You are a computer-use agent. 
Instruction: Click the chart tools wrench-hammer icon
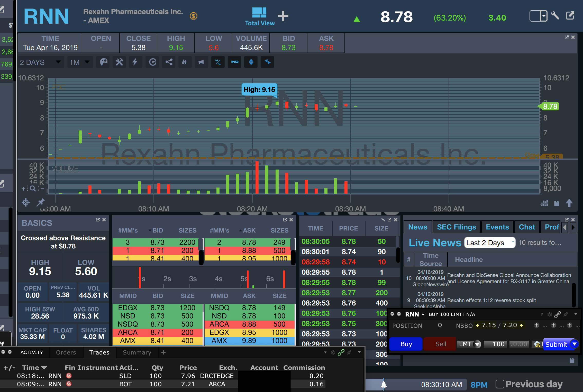(119, 62)
